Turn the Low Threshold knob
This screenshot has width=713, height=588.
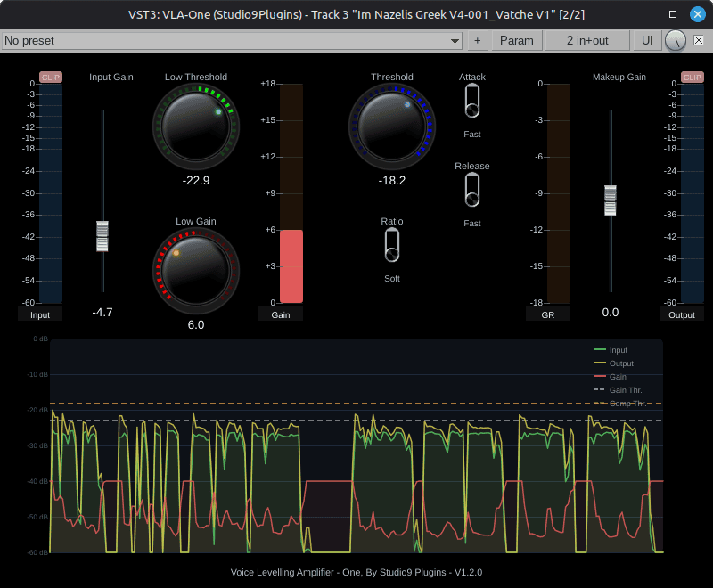pos(195,127)
